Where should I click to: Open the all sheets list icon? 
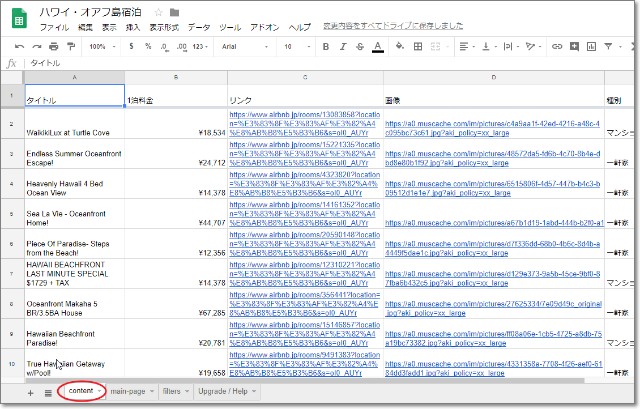point(47,391)
